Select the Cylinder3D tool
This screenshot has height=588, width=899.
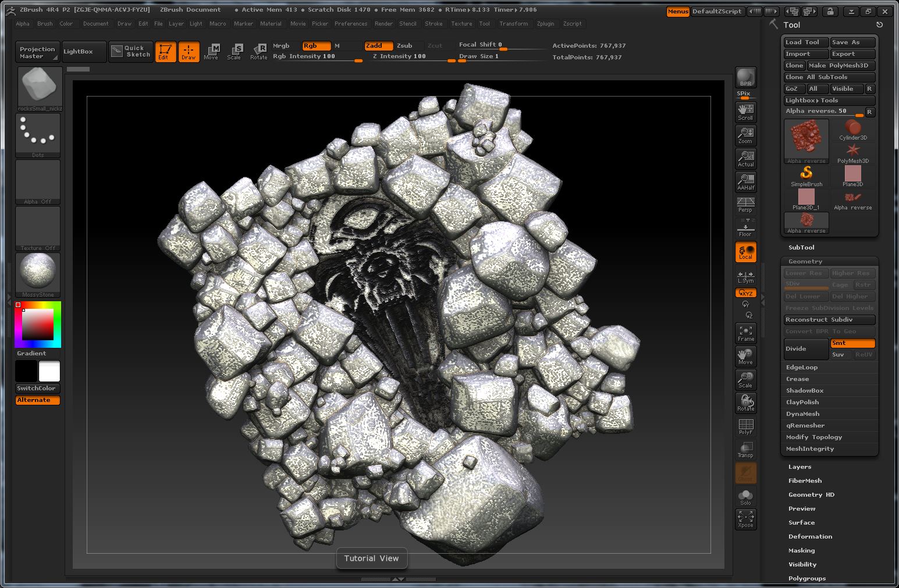(853, 130)
